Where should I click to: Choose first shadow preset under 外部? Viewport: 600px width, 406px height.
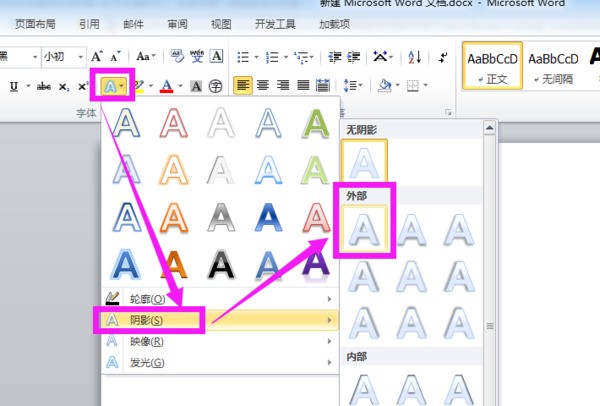364,228
